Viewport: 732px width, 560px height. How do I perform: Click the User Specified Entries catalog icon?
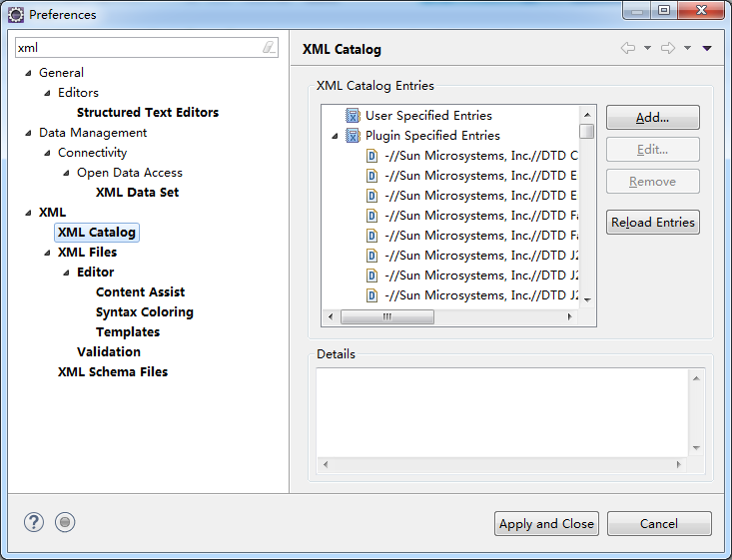353,115
